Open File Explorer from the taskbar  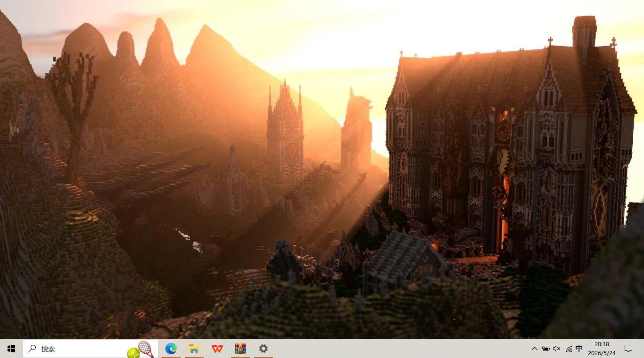pyautogui.click(x=194, y=349)
